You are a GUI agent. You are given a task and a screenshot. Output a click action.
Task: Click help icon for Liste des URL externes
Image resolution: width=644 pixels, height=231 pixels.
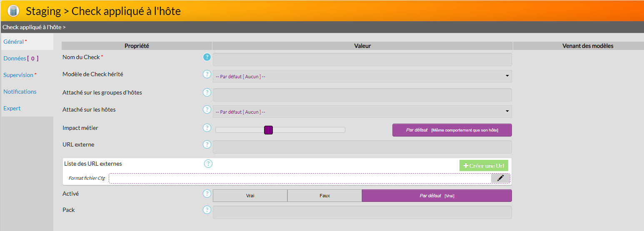point(208,164)
